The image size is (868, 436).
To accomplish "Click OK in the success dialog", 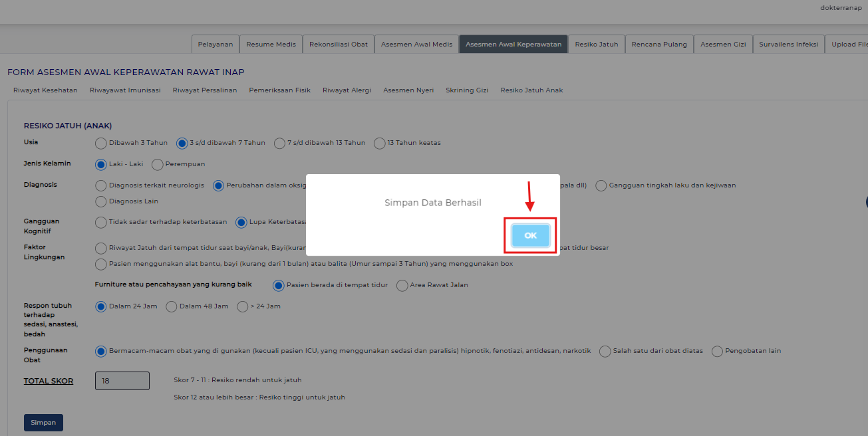I will pos(530,236).
